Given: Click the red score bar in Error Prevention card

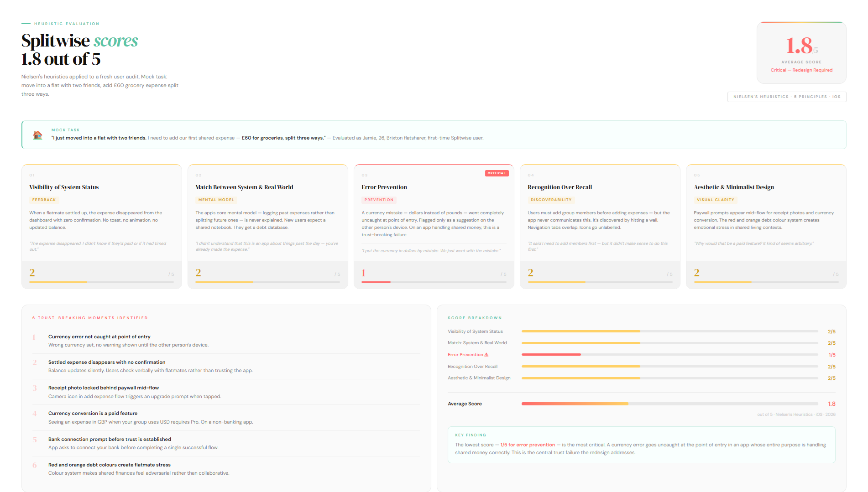Looking at the screenshot, I should click(434, 282).
